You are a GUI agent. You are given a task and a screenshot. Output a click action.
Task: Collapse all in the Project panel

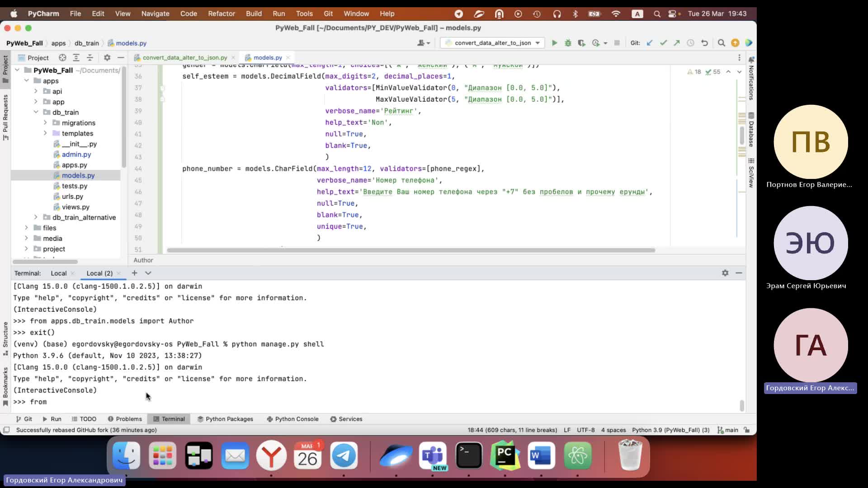click(90, 57)
